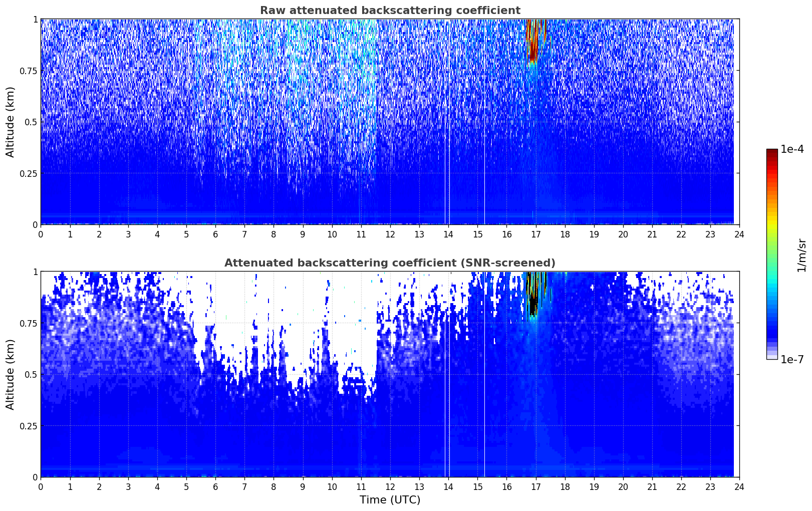Image resolution: width=812 pixels, height=511 pixels.
Task: Click the '6' hour tick under SNR-screened plot
Action: point(215,486)
